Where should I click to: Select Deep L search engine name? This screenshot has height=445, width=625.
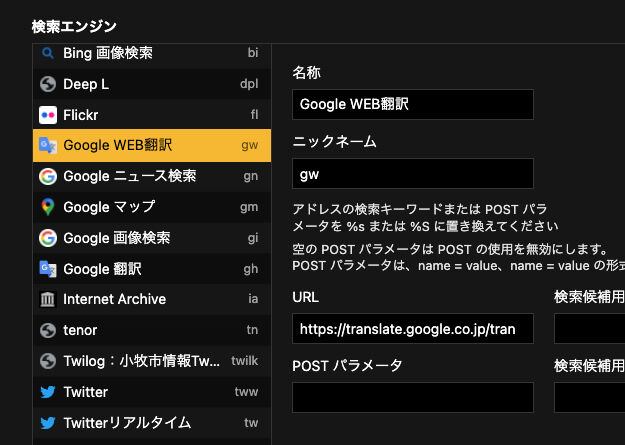[x=86, y=84]
